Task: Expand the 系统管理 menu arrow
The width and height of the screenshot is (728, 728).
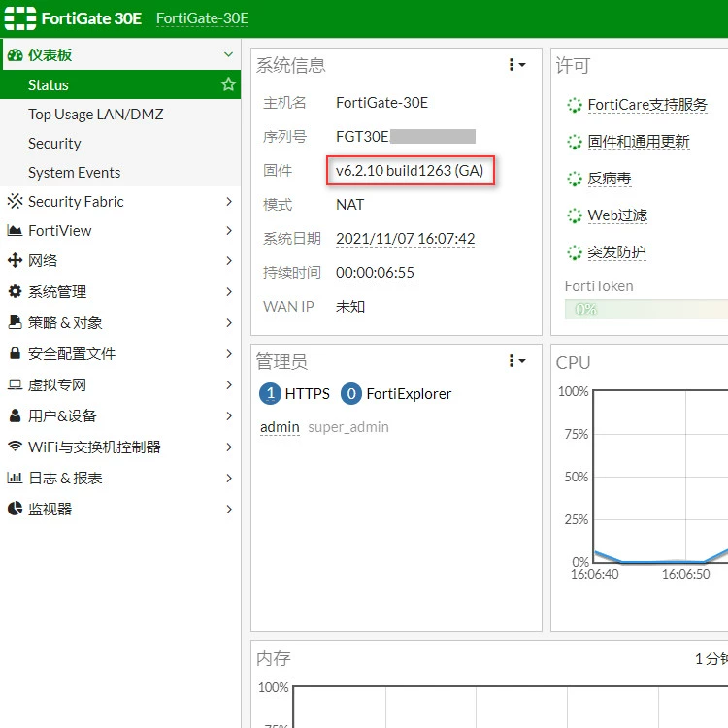Action: click(x=229, y=291)
